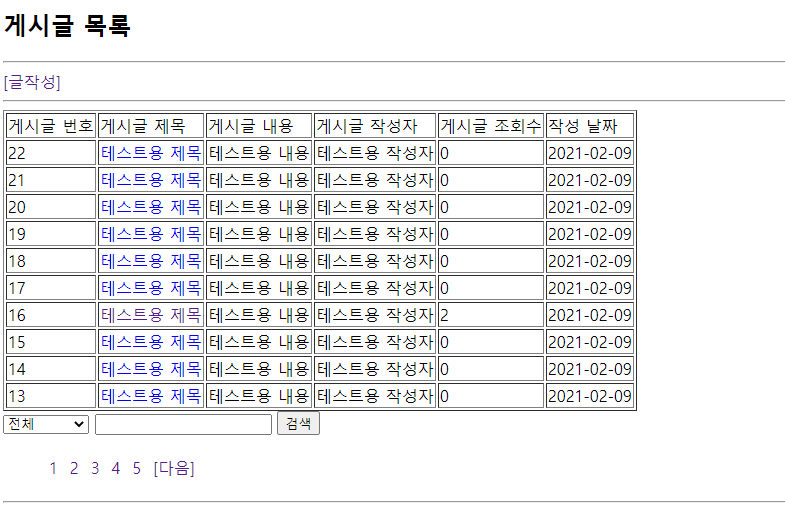Click post number cell 19

click(x=51, y=234)
